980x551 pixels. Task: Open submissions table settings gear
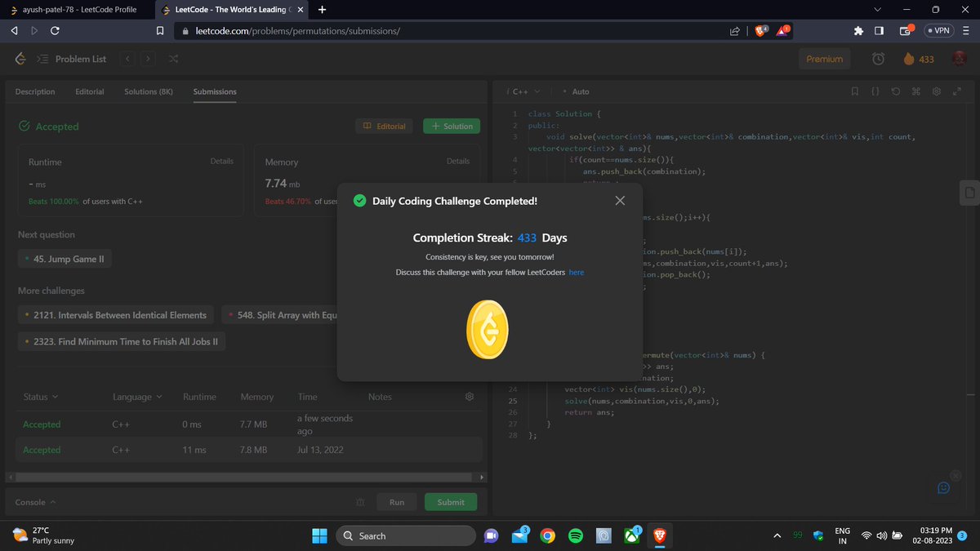click(470, 397)
